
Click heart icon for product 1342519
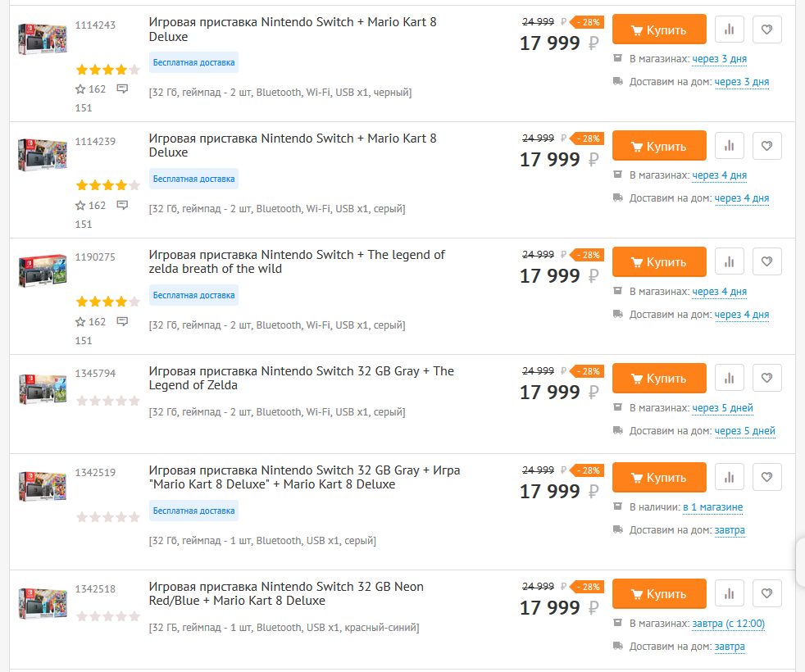pyautogui.click(x=766, y=478)
